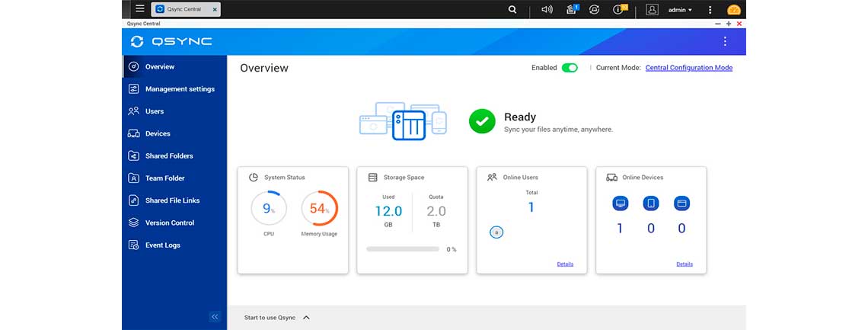868x330 pixels.
Task: Open Qsync three-dot options menu
Action: point(724,41)
